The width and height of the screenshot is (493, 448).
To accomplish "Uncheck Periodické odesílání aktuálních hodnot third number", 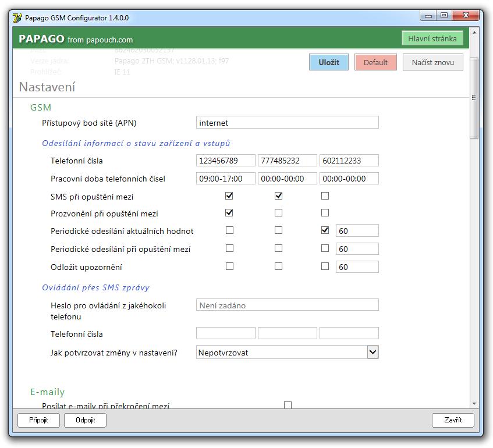I will pyautogui.click(x=325, y=230).
